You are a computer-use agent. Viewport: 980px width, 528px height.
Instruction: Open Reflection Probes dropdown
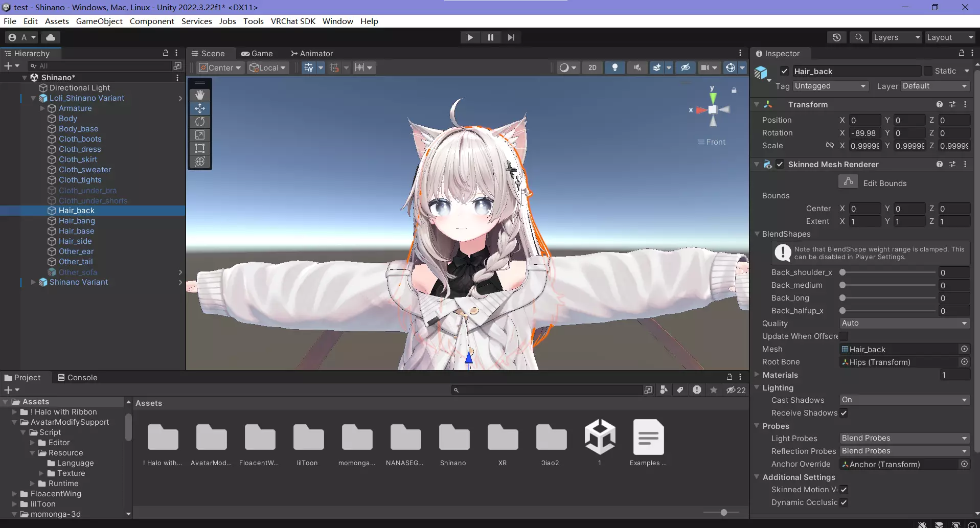904,451
